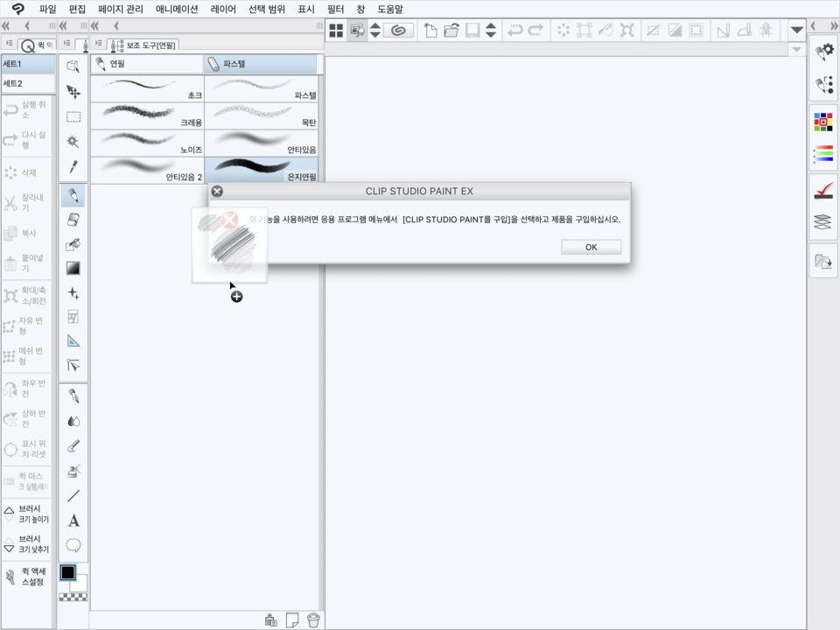Click OK in the purchase dialog
Screen dimensions: 840x630
click(591, 248)
